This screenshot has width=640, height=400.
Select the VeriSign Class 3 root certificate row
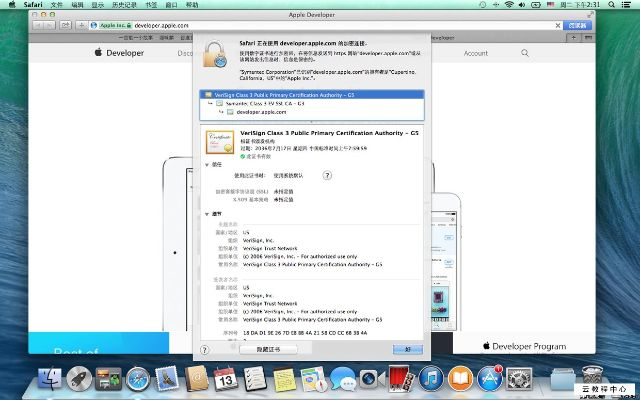pos(312,95)
